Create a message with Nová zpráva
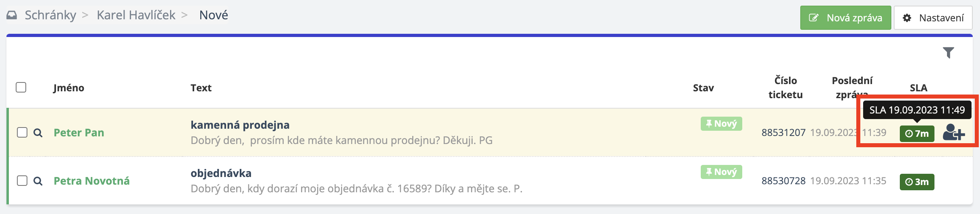Image resolution: width=980 pixels, height=214 pixels. pyautogui.click(x=845, y=18)
